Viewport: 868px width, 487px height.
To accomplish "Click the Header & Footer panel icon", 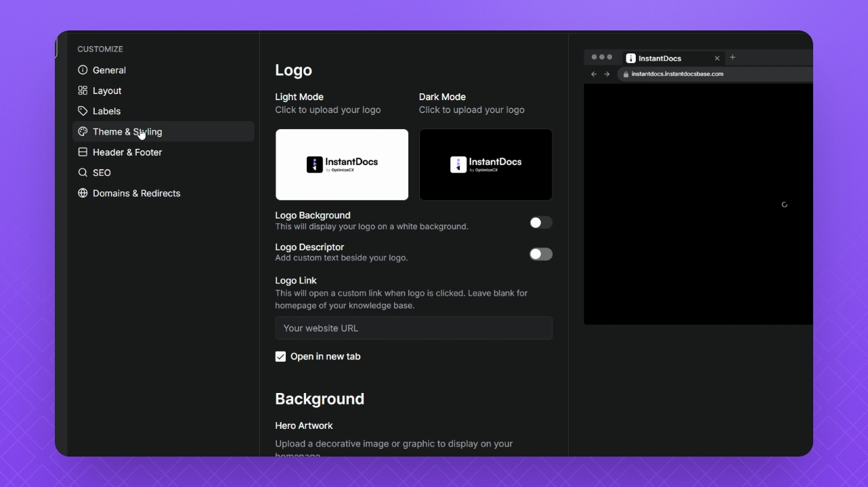I will tap(83, 152).
